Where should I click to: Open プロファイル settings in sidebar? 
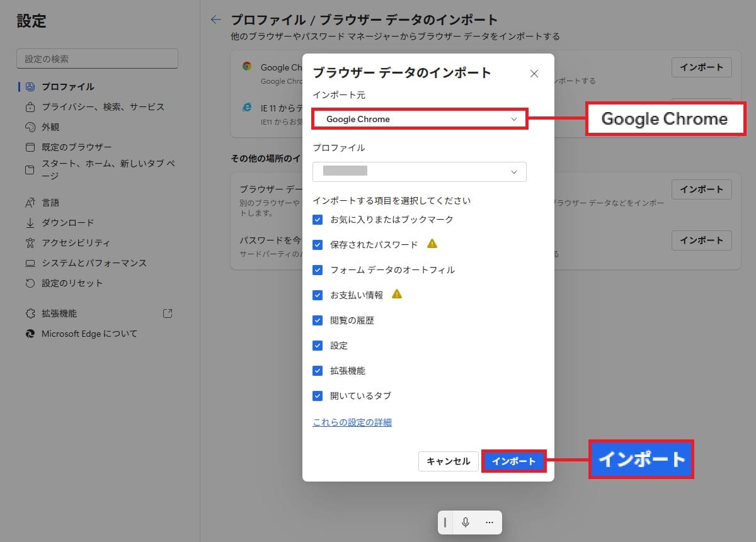click(x=68, y=87)
